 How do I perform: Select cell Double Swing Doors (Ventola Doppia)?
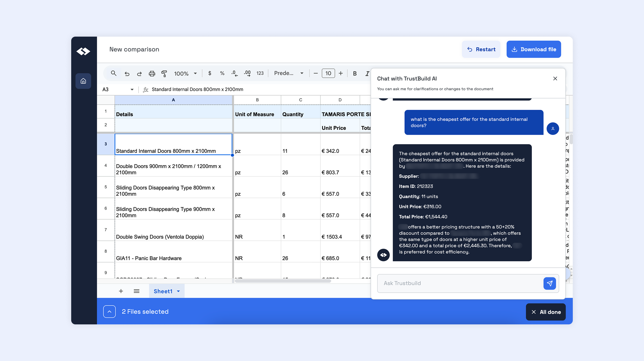pos(173,230)
